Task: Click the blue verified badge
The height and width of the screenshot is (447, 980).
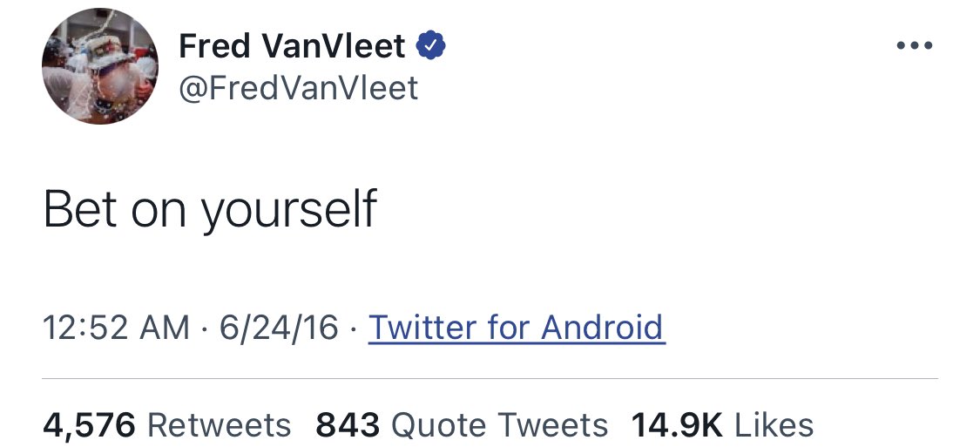Action: 431,45
